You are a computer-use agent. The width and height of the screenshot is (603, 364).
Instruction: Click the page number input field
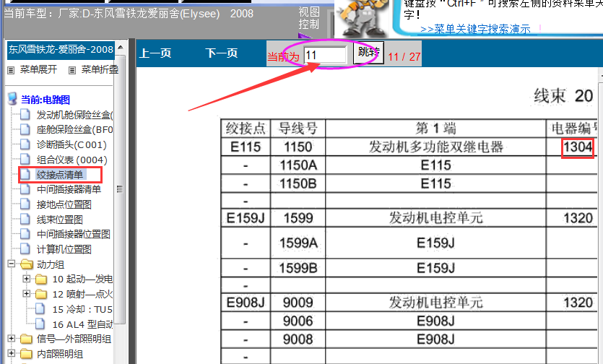(326, 56)
